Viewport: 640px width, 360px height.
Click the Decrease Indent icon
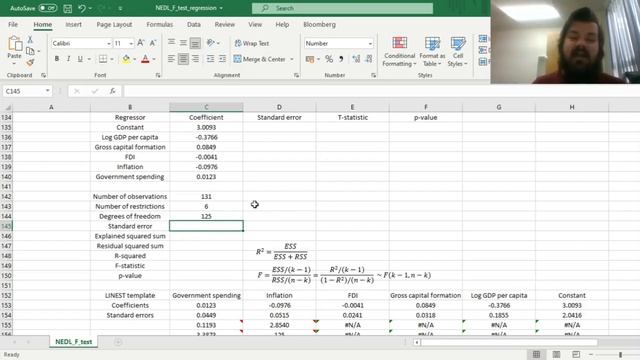point(210,59)
